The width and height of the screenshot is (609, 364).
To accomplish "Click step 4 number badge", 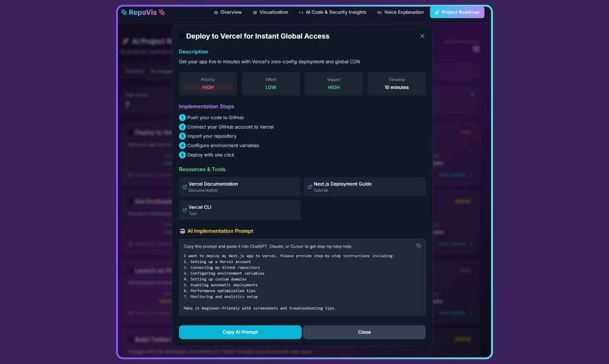I will click(182, 146).
